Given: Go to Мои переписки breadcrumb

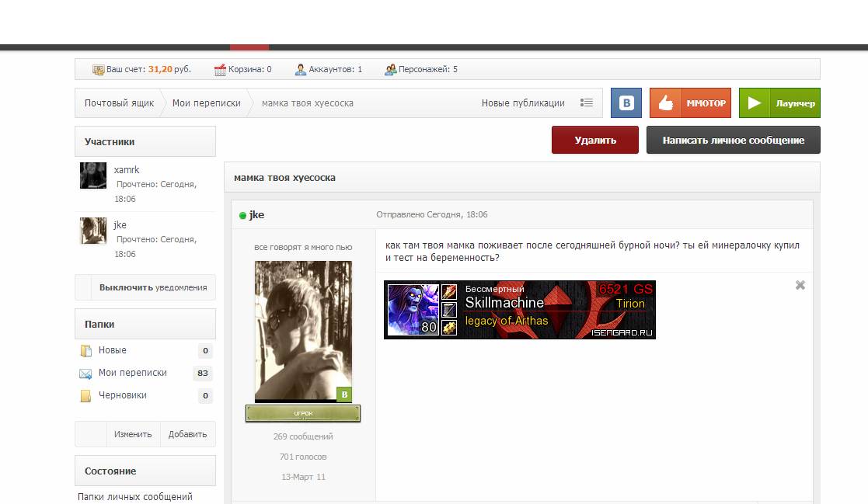Looking at the screenshot, I should coord(207,103).
